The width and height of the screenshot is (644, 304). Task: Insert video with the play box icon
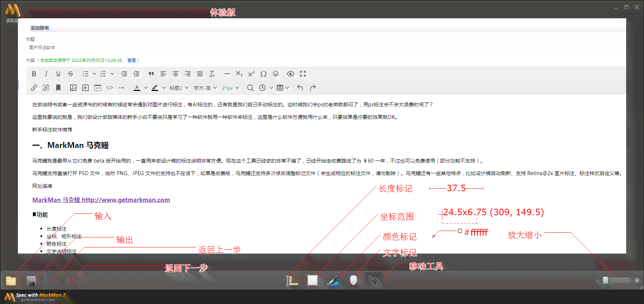85,88
